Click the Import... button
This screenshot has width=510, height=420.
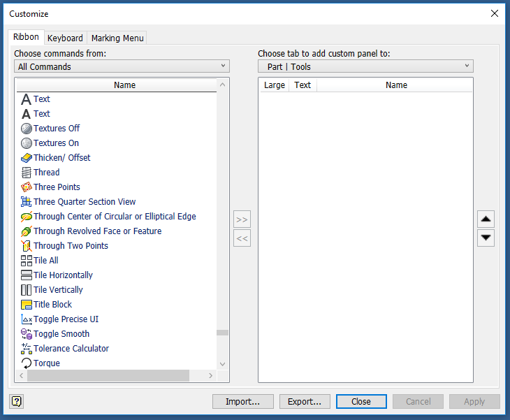[x=243, y=401]
